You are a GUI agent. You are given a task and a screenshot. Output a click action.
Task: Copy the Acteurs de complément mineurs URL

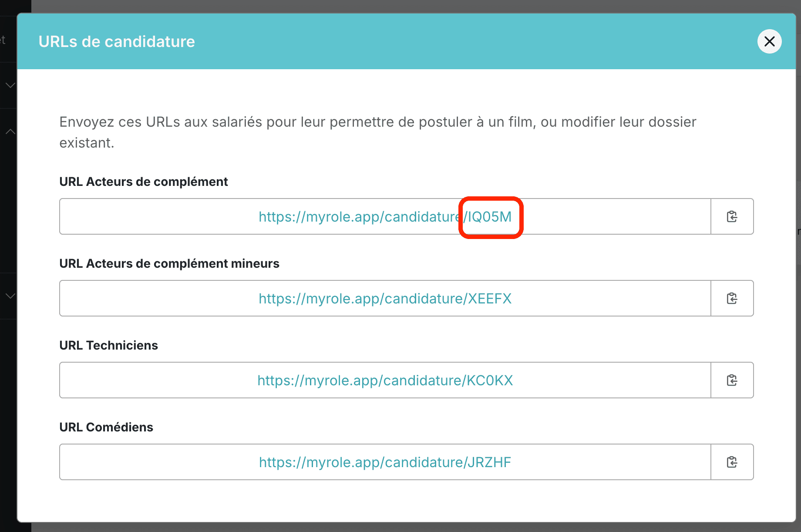(732, 298)
